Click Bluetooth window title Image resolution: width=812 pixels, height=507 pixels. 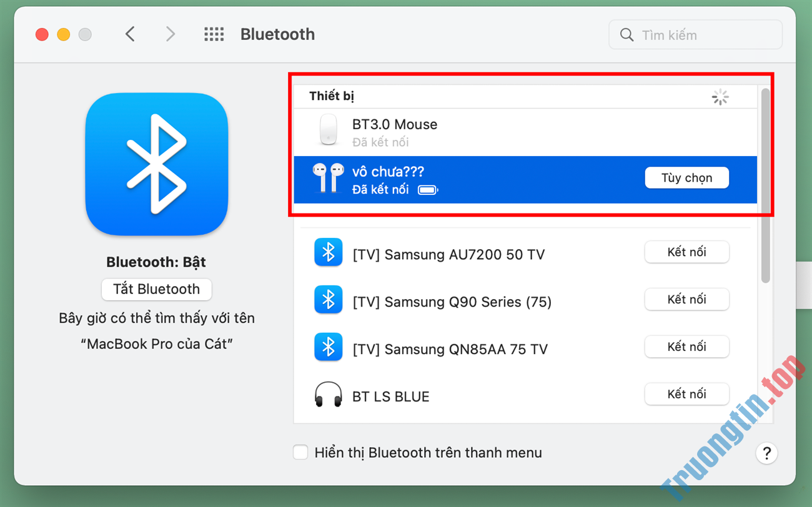click(277, 34)
